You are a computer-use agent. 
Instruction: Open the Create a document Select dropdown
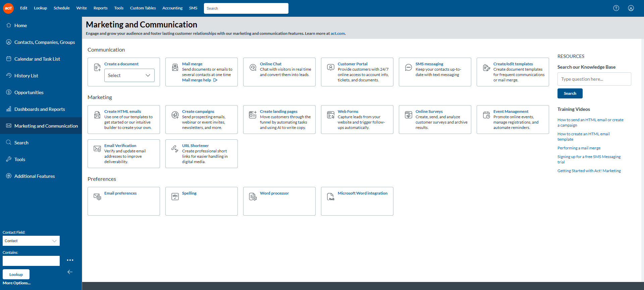coord(129,75)
